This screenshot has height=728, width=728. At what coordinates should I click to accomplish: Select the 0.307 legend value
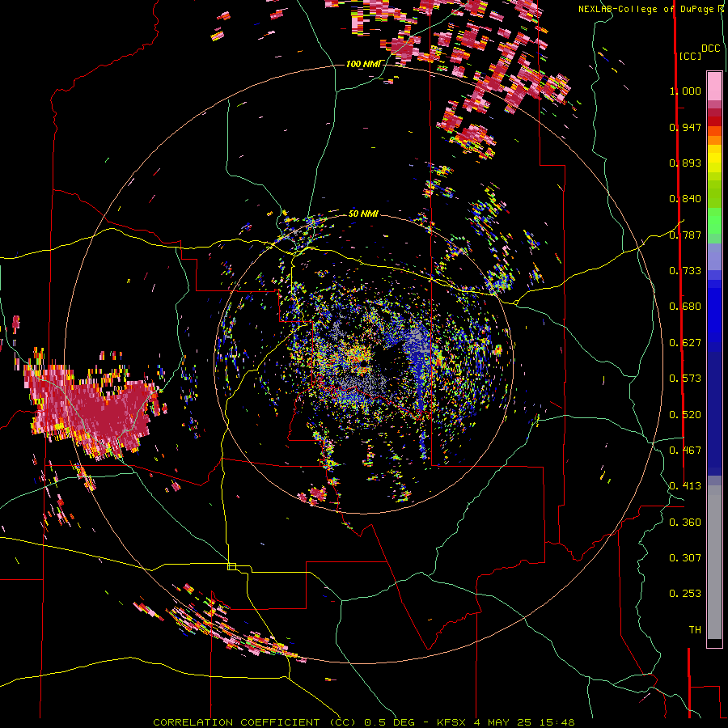pos(685,558)
